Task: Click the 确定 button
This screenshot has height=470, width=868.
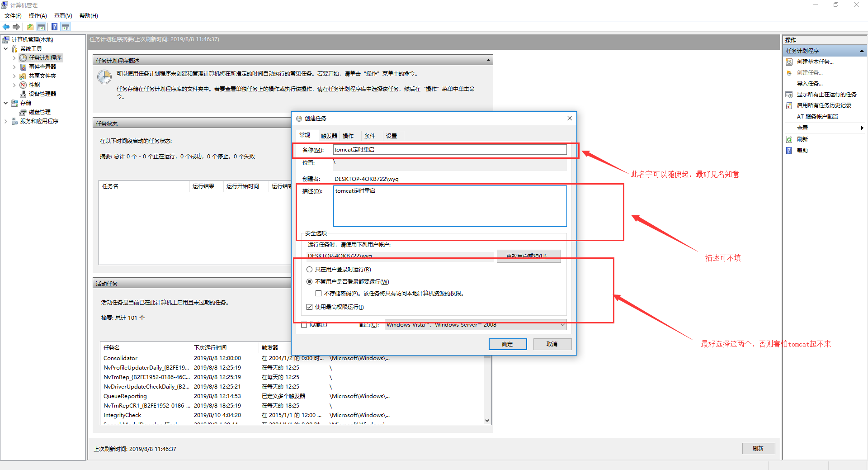Action: pyautogui.click(x=508, y=344)
